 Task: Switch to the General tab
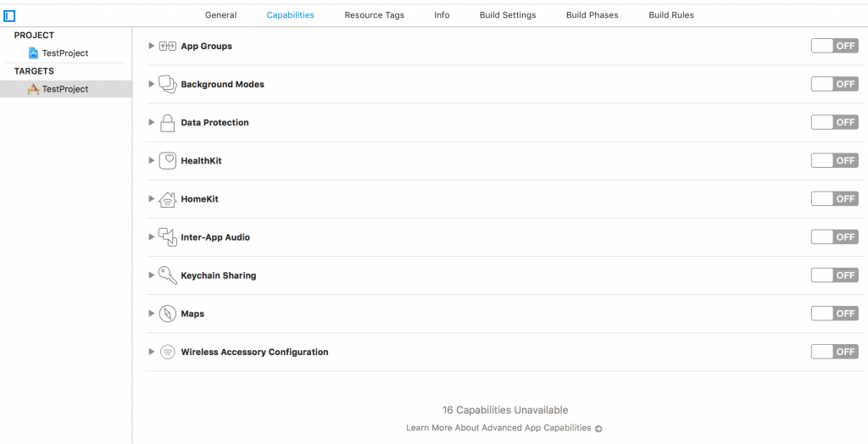tap(221, 15)
